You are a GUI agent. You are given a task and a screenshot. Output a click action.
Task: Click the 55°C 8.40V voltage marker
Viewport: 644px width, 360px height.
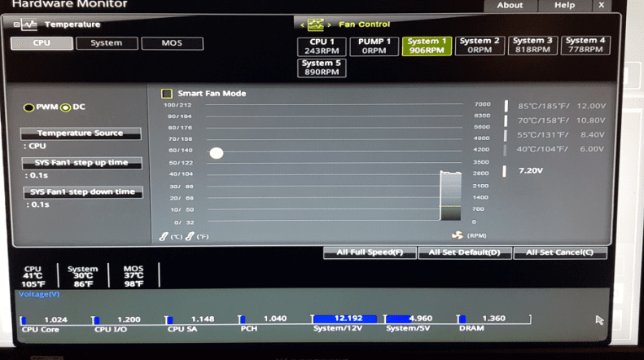click(x=505, y=135)
